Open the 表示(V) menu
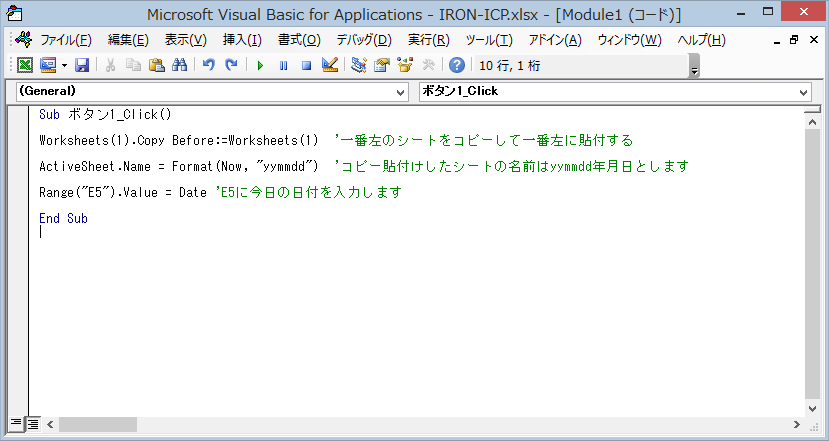Screen dimensions: 829x441 tap(186, 40)
